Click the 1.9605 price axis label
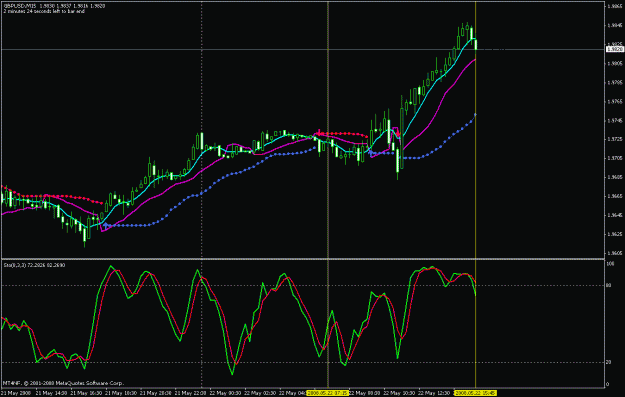The image size is (625, 397). (x=615, y=253)
